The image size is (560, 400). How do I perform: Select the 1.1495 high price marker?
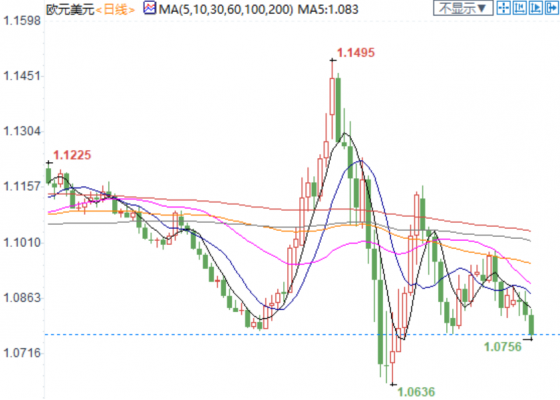tap(356, 53)
